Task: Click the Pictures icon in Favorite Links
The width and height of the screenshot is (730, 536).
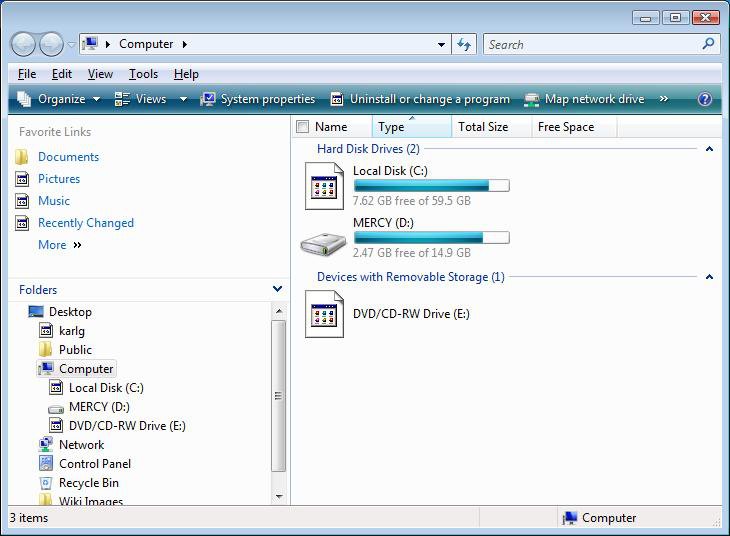Action: click(22, 179)
